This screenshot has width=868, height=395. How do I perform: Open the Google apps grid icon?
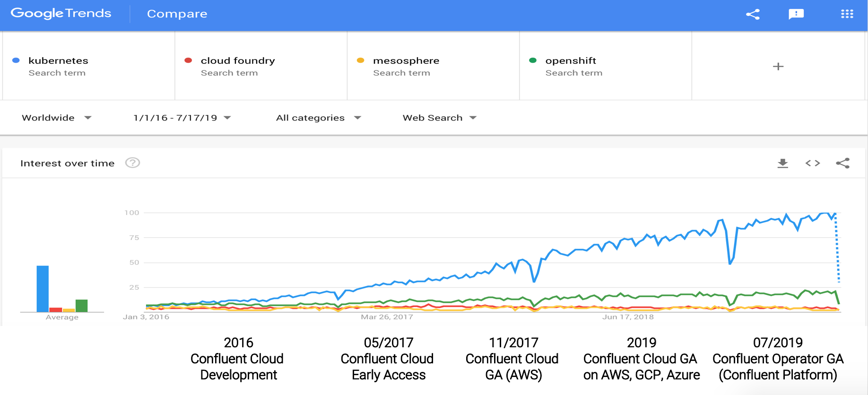(847, 14)
